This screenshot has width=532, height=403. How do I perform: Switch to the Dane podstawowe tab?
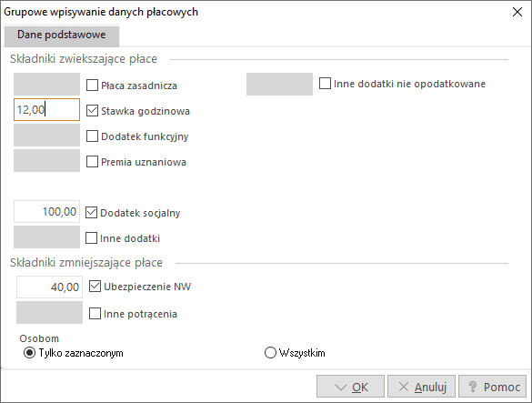pos(62,35)
